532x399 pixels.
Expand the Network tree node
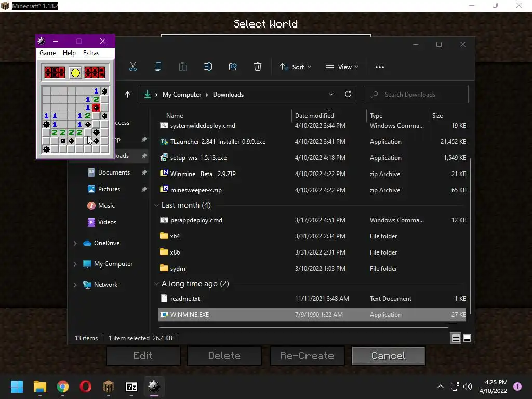[x=75, y=285]
